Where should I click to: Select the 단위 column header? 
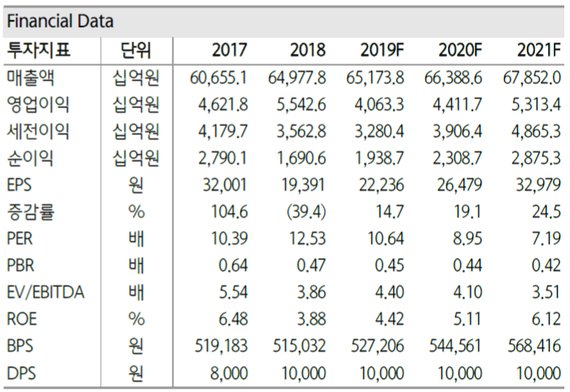(x=136, y=50)
